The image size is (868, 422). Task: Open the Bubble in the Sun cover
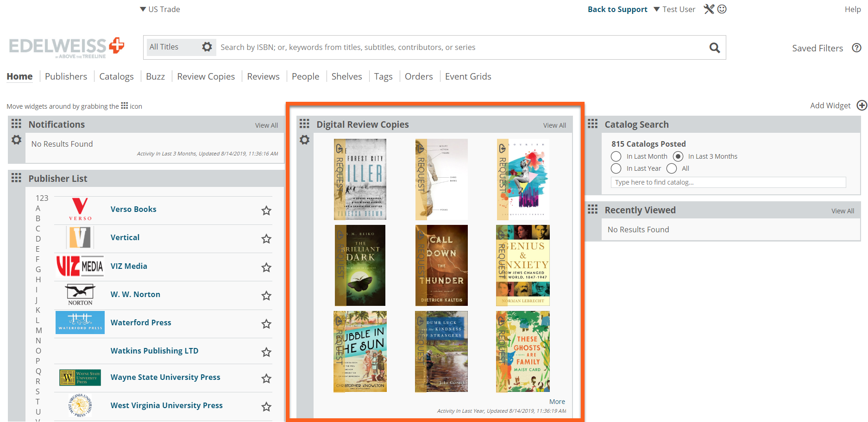pyautogui.click(x=360, y=352)
